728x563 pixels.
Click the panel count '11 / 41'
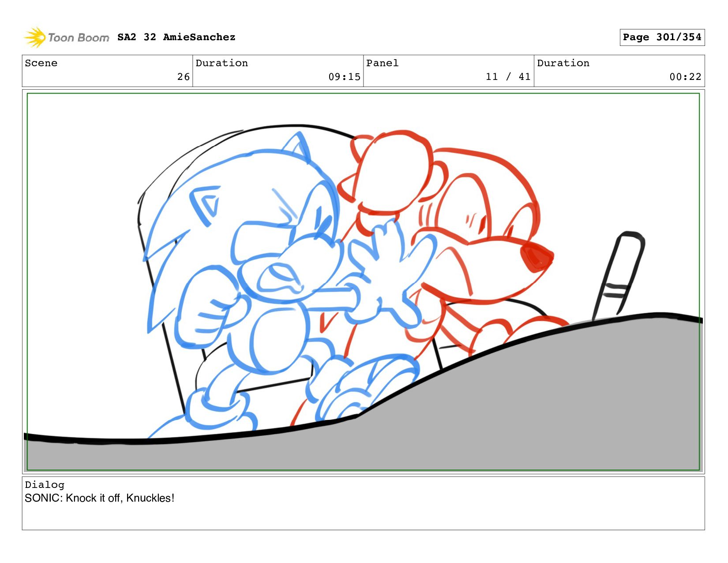[x=508, y=77]
